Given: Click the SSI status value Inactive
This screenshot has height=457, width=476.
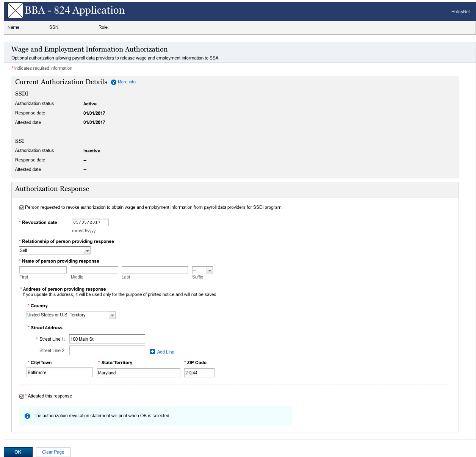Looking at the screenshot, I should [x=92, y=151].
